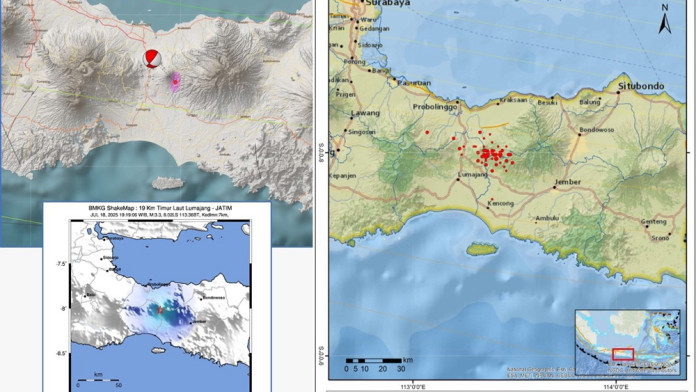Click the 113°0'0"E longitude label

413,387
